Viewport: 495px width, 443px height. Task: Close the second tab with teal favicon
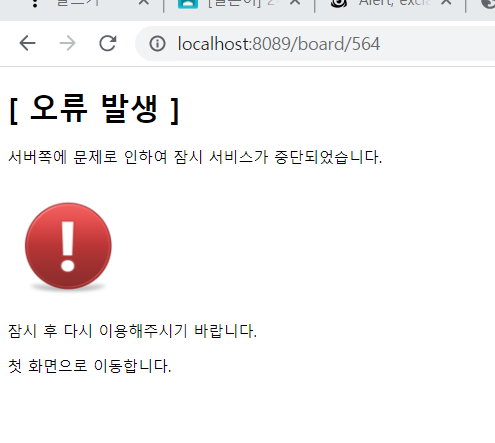295,3
